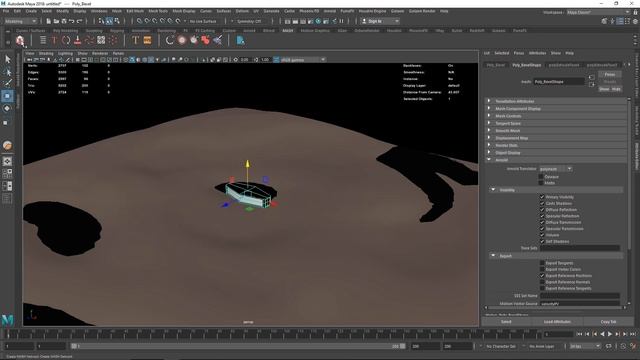Switch to the Poly Modeling shelf tab
The width and height of the screenshot is (640, 360).
65,31
